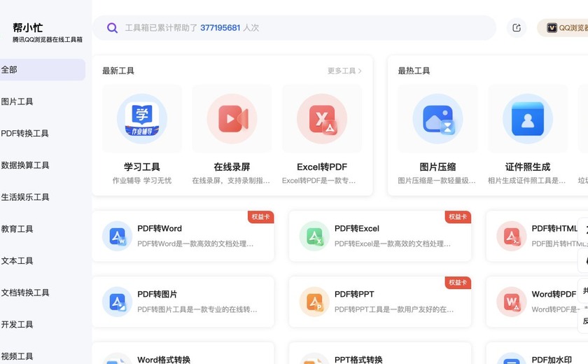Go to 生活娱乐工具 category
The width and height of the screenshot is (588, 364).
click(25, 197)
